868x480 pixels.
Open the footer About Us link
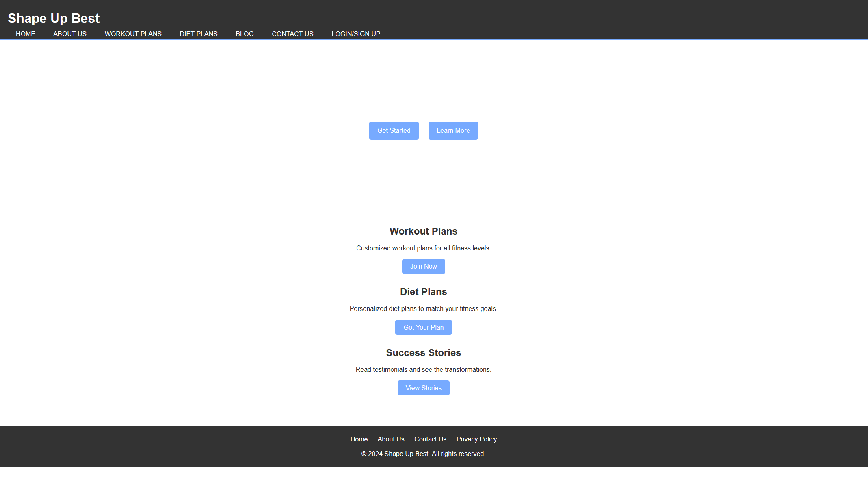(x=391, y=439)
